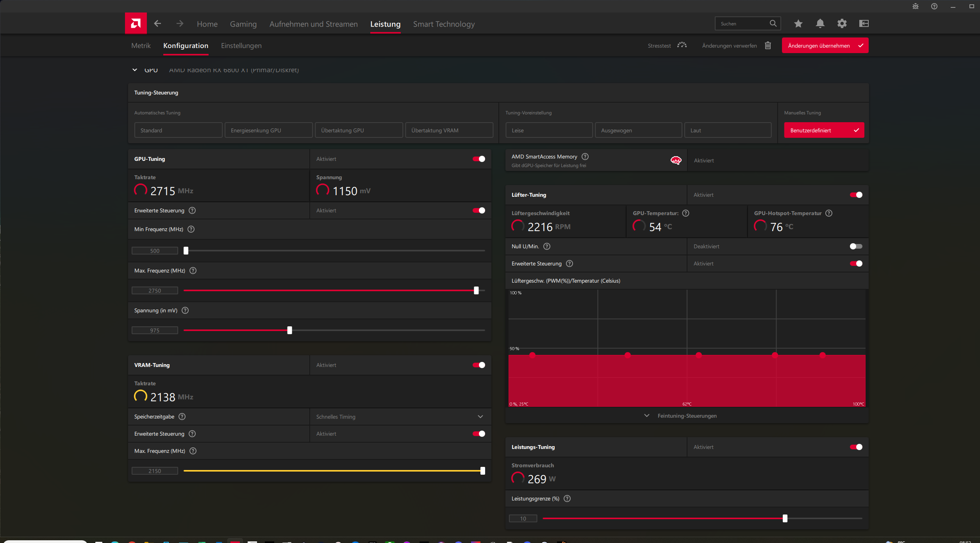This screenshot has width=980, height=543.
Task: Open the Metrik sub-tab
Action: tap(141, 46)
